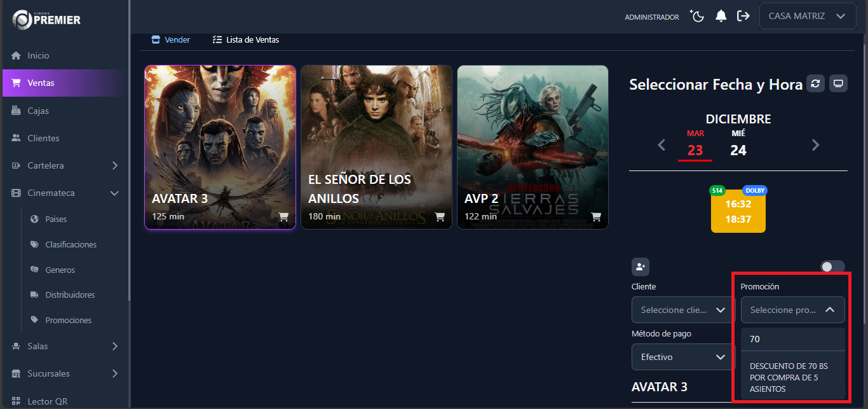868x409 pixels.
Task: Click the logout arrow icon
Action: [743, 16]
